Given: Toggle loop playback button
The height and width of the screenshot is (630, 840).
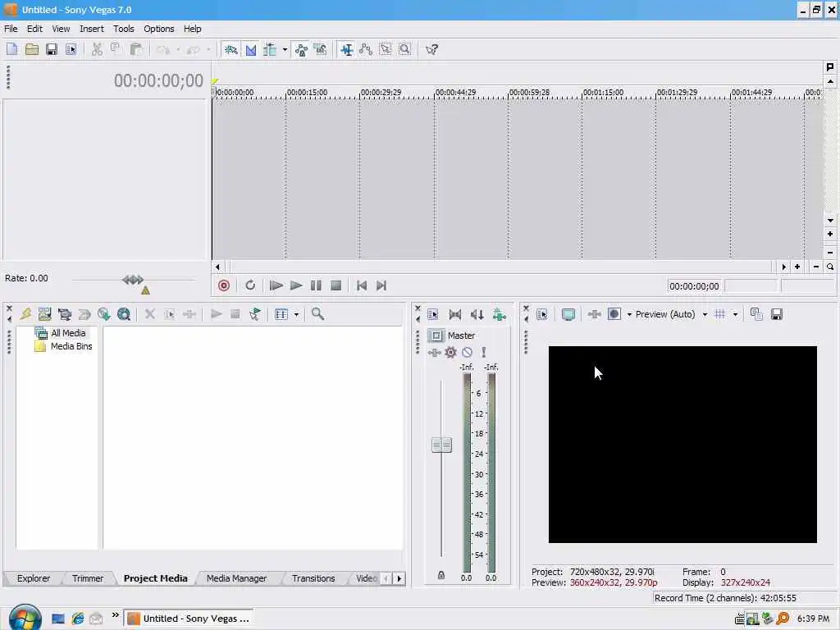Looking at the screenshot, I should [x=250, y=285].
